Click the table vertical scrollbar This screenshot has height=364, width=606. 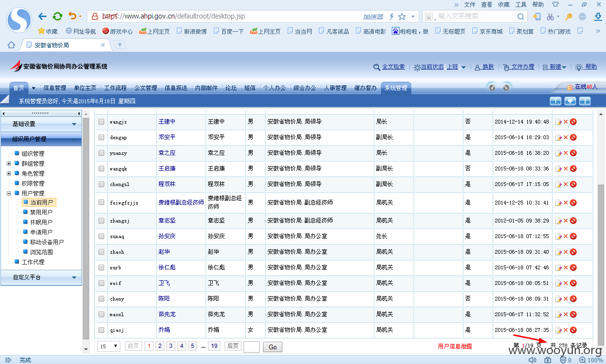click(601, 265)
